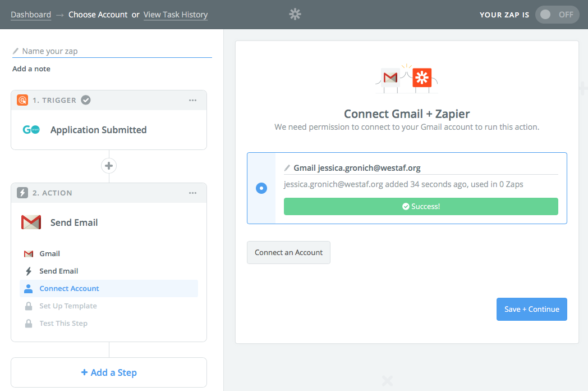Click the Choose Account breadcrumb text
588x391 pixels.
click(x=98, y=15)
